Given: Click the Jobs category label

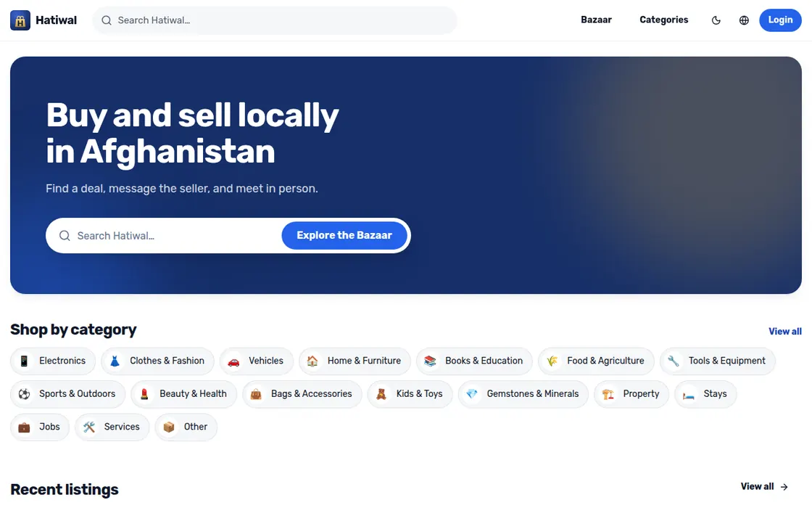Looking at the screenshot, I should pos(50,427).
